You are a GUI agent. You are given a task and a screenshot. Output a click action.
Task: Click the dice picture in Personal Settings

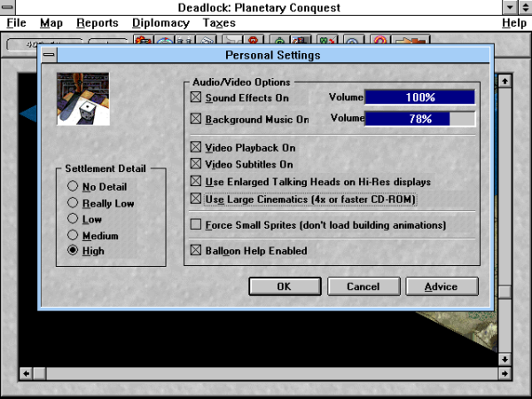pyautogui.click(x=82, y=100)
